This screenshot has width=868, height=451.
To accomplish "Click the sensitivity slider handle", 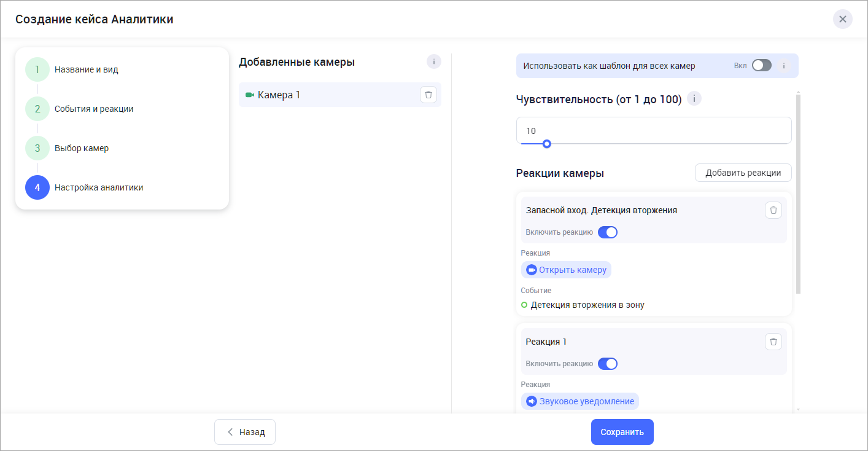I will pyautogui.click(x=546, y=144).
